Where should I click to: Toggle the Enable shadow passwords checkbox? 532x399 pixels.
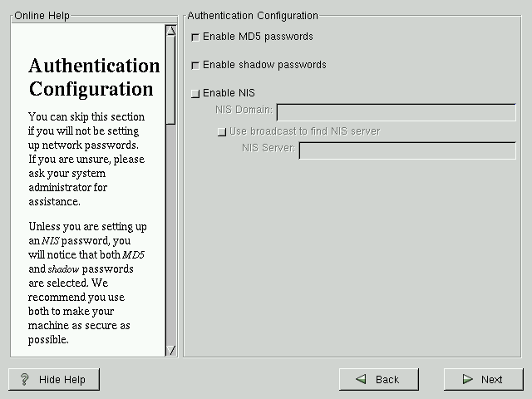coord(195,66)
